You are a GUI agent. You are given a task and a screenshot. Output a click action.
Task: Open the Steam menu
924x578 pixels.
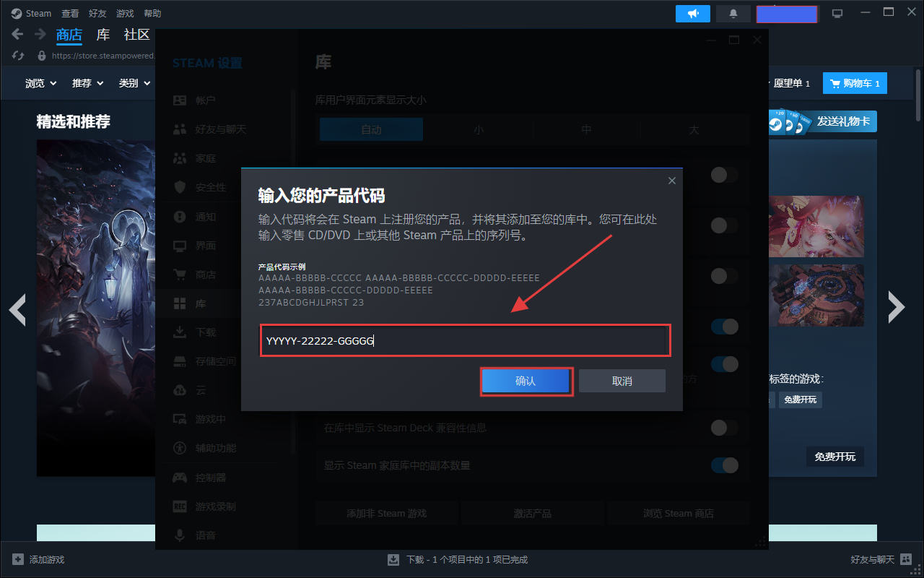[31, 13]
